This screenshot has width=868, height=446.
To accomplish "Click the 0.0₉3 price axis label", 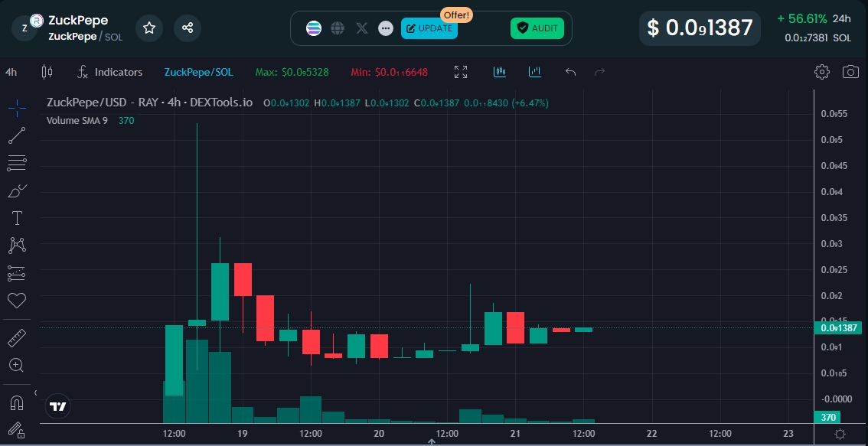I will pyautogui.click(x=831, y=244).
